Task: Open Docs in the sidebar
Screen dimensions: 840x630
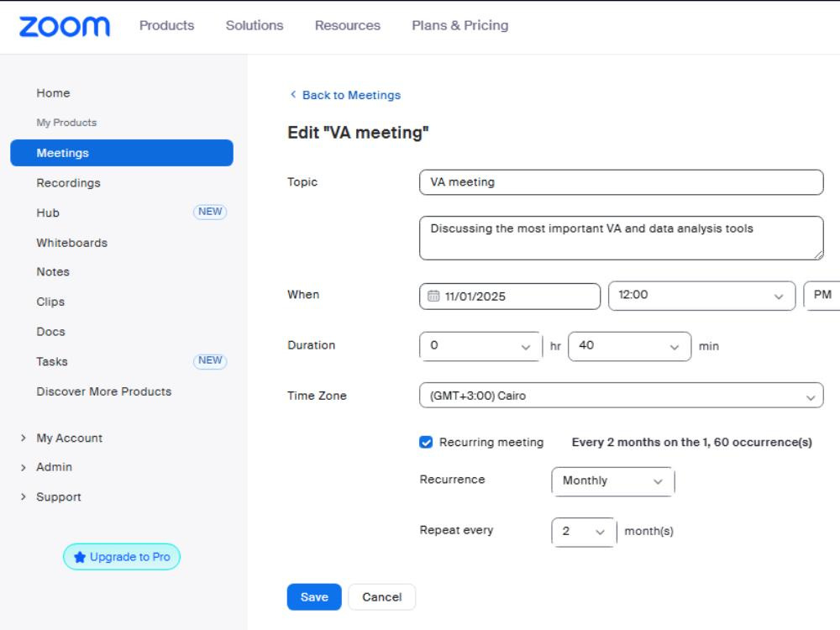Action: click(x=51, y=332)
